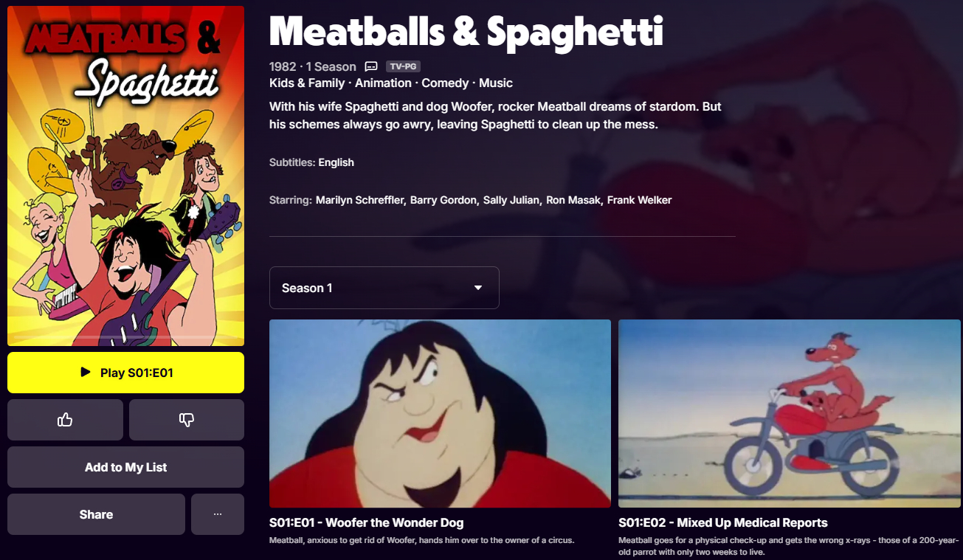Click the play triangle icon on Play S01:E01
963x560 pixels.
(x=86, y=373)
